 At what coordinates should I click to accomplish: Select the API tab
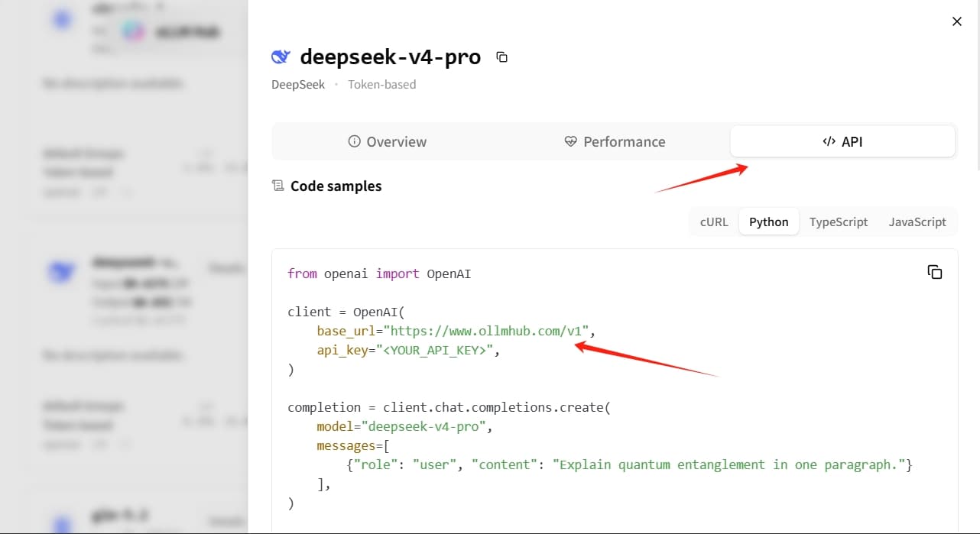tap(842, 141)
